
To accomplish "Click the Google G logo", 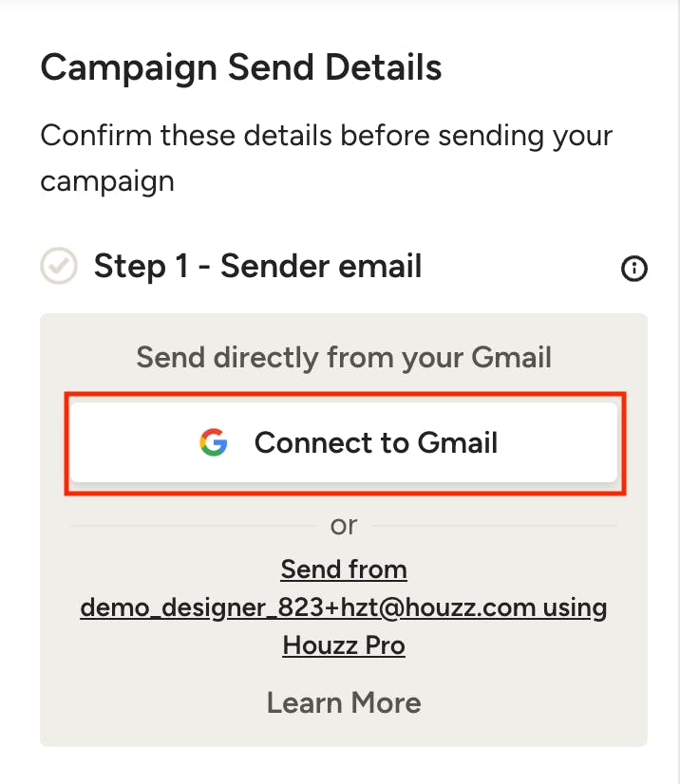I will click(214, 442).
